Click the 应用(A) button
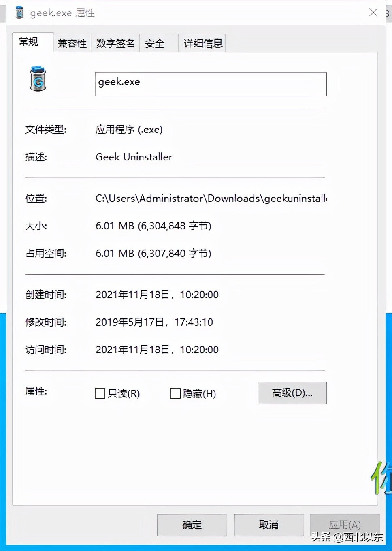The image size is (392, 551). pyautogui.click(x=345, y=525)
